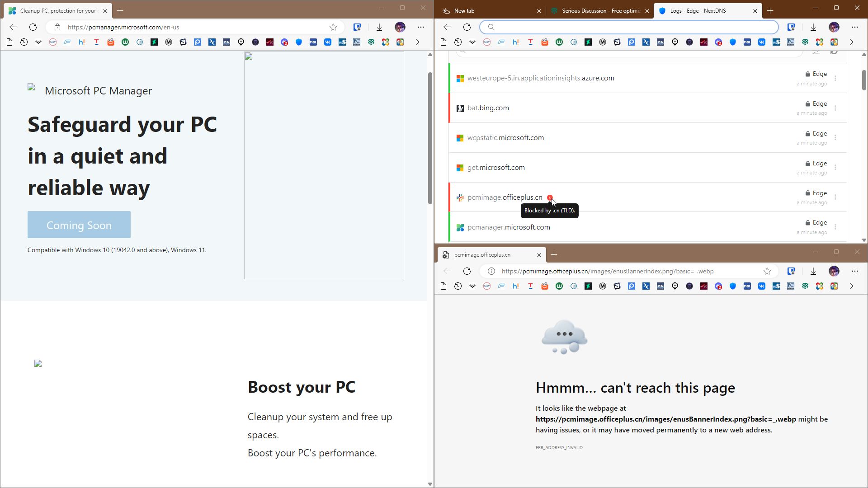Click the PC Manager page vertical scrollbar thumb
This screenshot has width=868, height=488.
click(x=430, y=136)
